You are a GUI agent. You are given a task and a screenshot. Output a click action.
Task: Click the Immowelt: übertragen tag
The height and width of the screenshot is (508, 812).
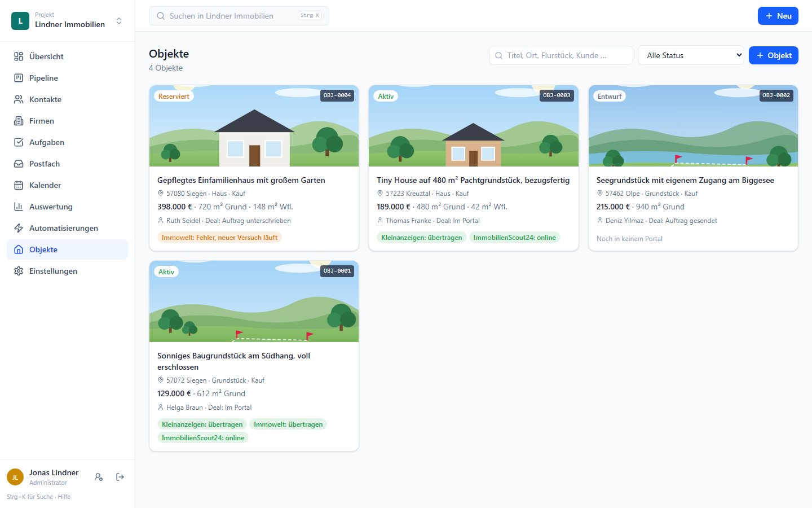point(288,424)
